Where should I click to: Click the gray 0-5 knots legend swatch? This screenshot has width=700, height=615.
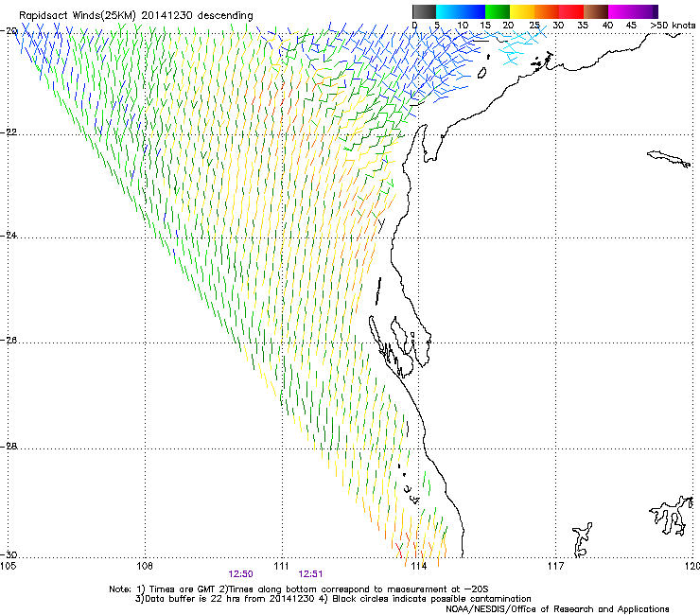click(x=424, y=11)
